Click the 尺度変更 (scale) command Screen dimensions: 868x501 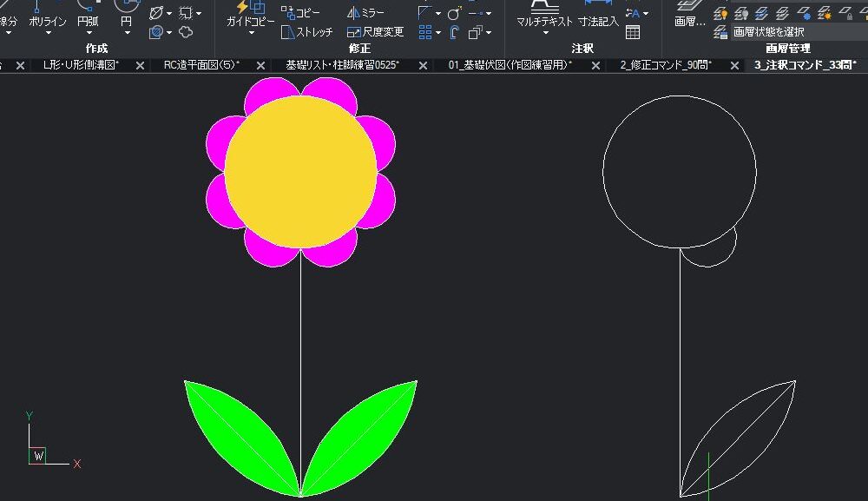tap(375, 32)
